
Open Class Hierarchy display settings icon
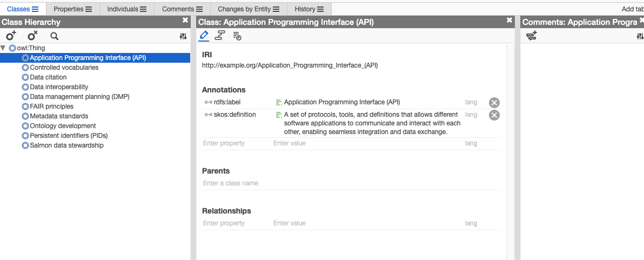point(183,36)
